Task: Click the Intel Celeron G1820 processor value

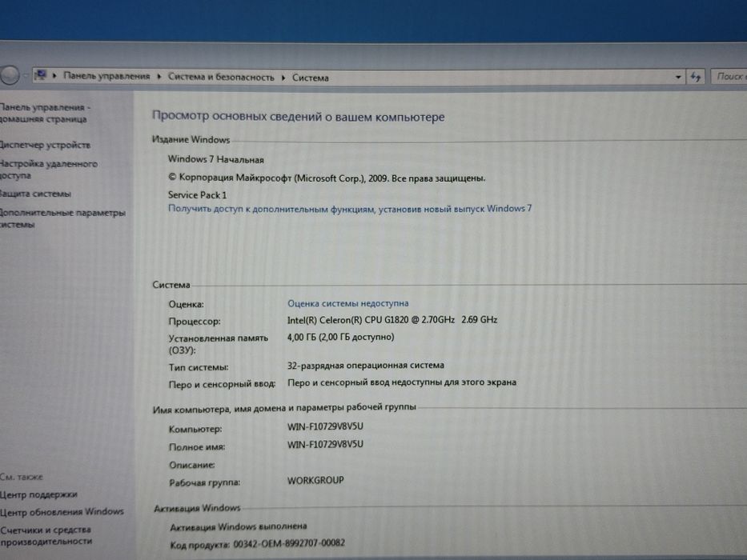Action: point(392,320)
